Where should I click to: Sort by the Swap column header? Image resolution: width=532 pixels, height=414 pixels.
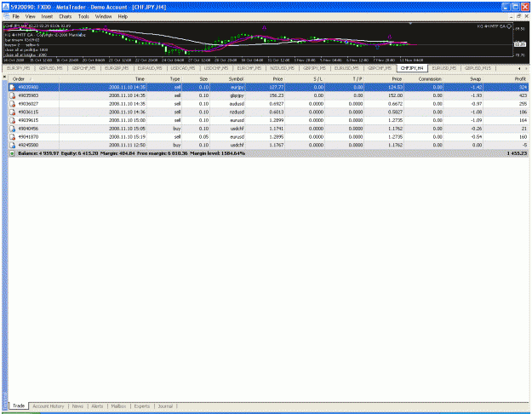click(x=463, y=78)
